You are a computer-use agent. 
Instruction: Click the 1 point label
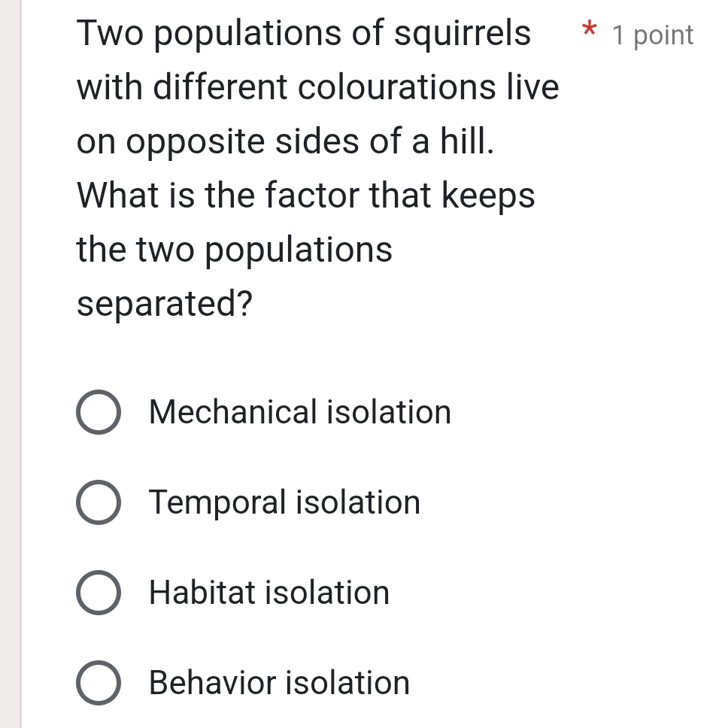[x=651, y=35]
